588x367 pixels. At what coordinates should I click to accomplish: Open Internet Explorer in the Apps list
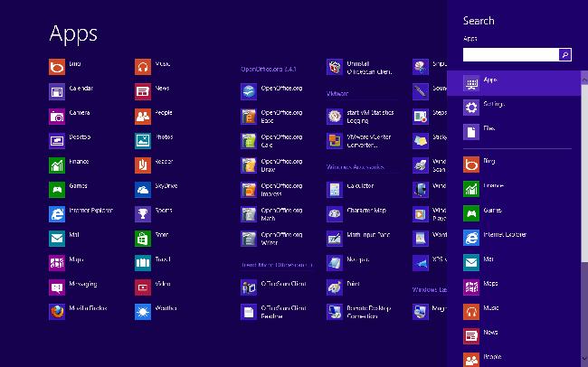57,214
